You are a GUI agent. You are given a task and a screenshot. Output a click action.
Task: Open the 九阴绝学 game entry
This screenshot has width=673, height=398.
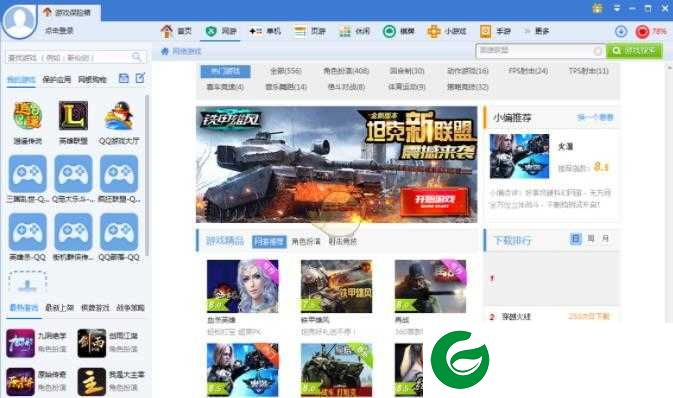point(36,343)
